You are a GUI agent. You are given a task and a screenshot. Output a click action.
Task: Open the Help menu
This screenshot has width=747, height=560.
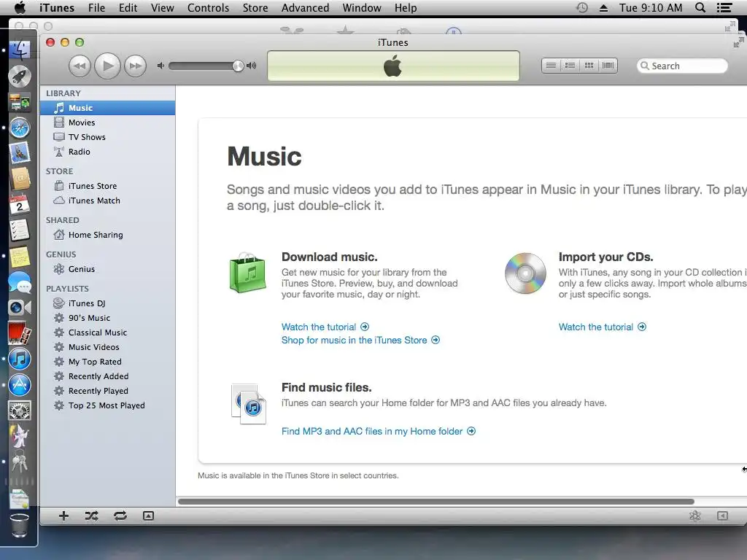(x=406, y=7)
